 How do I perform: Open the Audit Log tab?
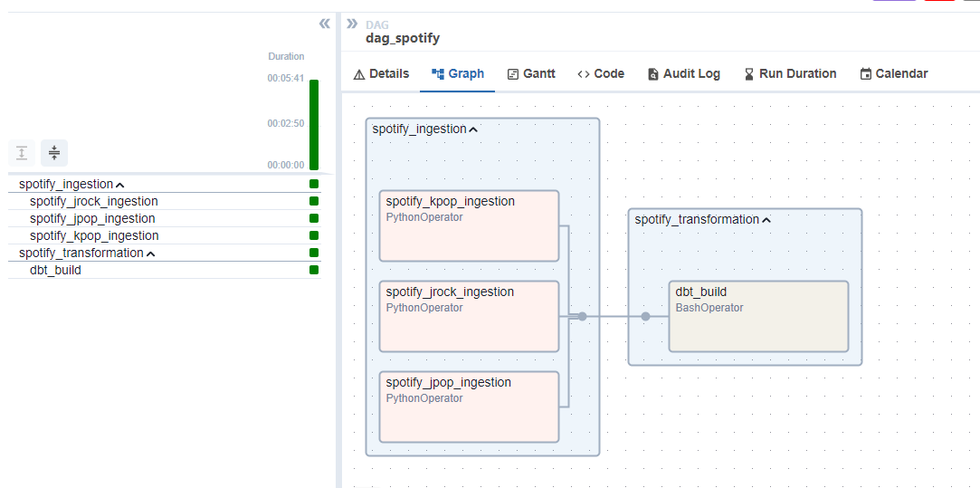click(684, 74)
